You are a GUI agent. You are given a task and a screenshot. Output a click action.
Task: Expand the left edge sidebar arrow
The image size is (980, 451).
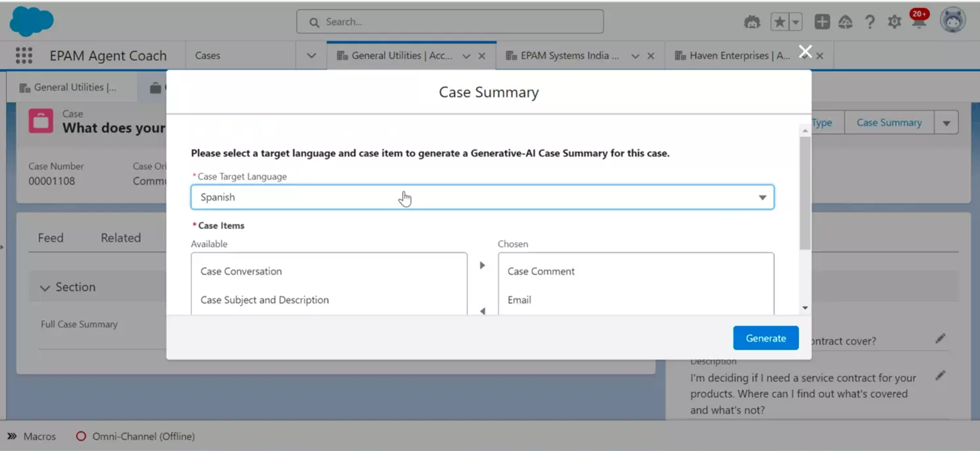point(2,248)
